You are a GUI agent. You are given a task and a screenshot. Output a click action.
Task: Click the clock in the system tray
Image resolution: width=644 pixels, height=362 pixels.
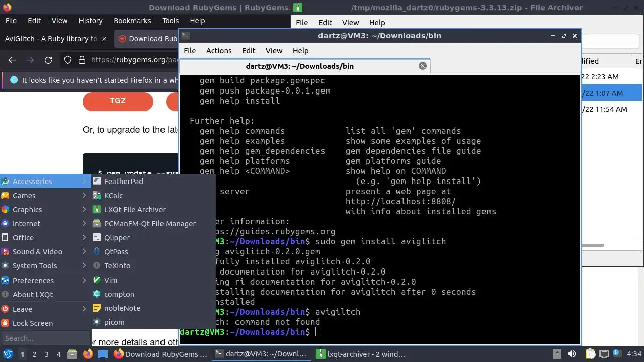tap(634, 354)
